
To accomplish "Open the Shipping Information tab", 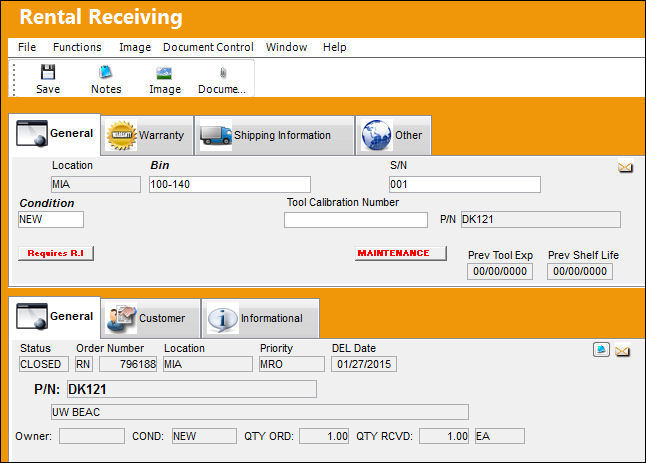I will tap(274, 135).
